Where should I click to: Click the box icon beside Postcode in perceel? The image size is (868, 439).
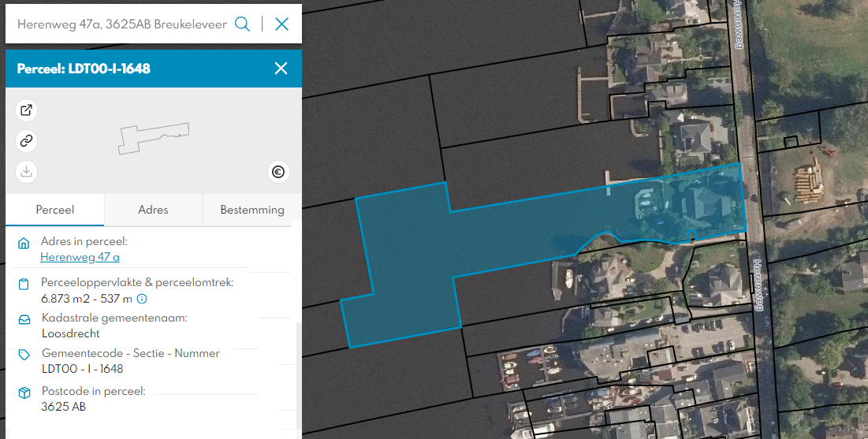tap(24, 393)
